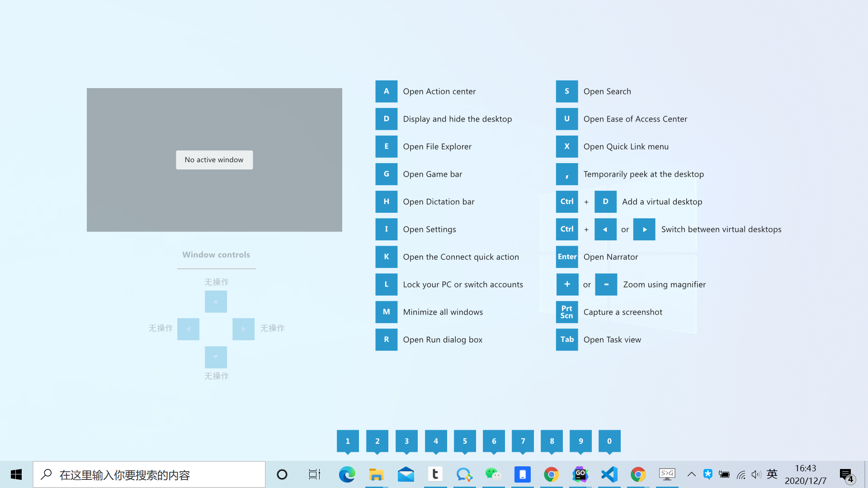Click the Prt Scn screenshot key tile
This screenshot has width=868, height=488.
(x=566, y=312)
